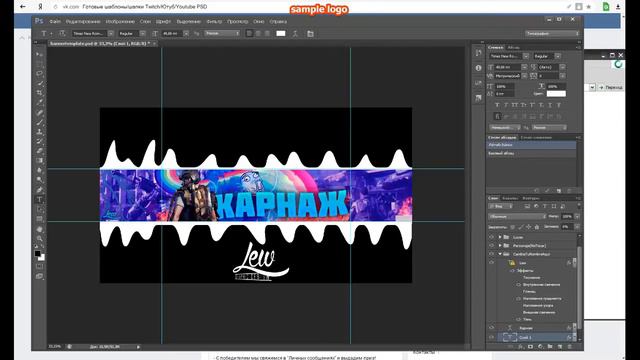
Task: Open the Изображение menu
Action: 120,21
